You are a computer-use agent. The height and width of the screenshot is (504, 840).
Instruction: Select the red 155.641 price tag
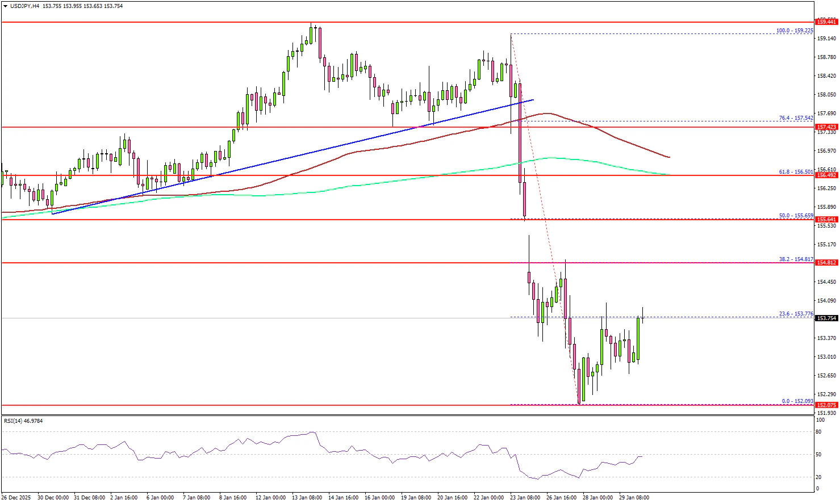click(x=826, y=220)
